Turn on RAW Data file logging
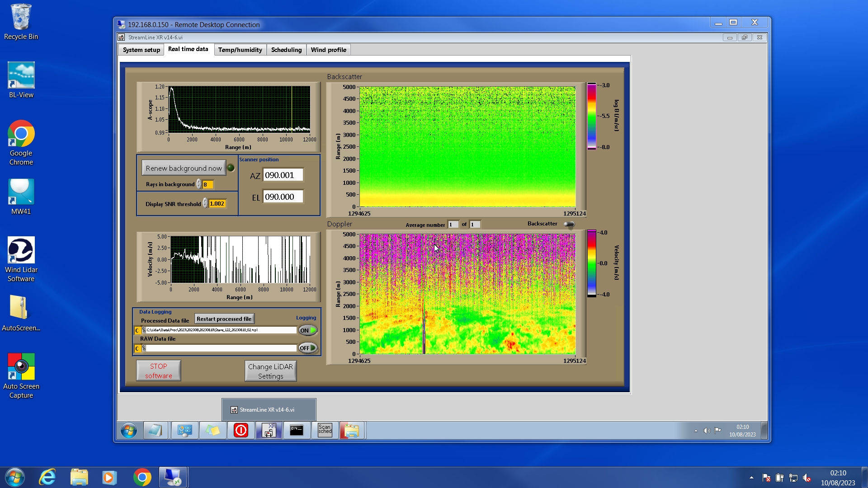Screen dimensions: 868x488 [x=308, y=348]
